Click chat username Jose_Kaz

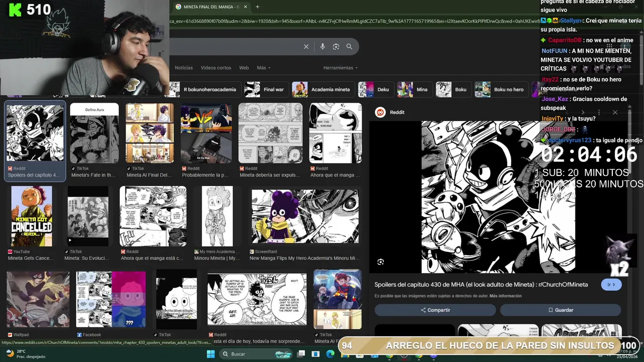[554, 99]
